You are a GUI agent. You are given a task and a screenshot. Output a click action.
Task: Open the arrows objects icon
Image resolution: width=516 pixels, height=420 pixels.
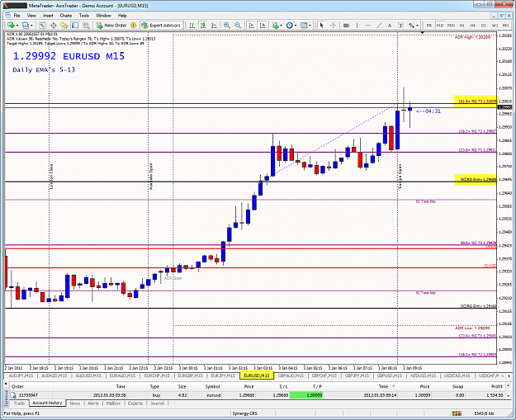tap(411, 26)
